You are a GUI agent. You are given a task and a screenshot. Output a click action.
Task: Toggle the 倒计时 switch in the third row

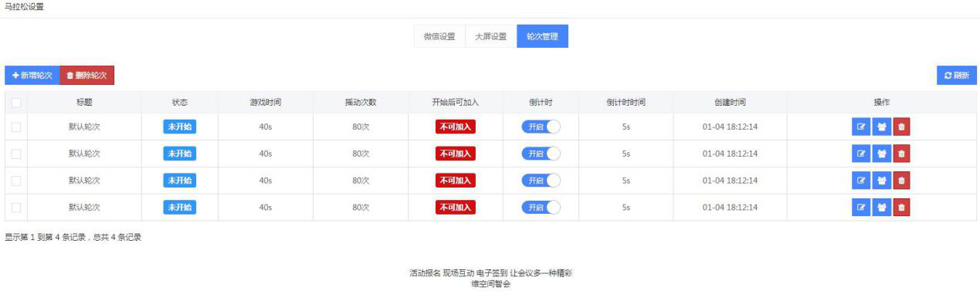(541, 181)
